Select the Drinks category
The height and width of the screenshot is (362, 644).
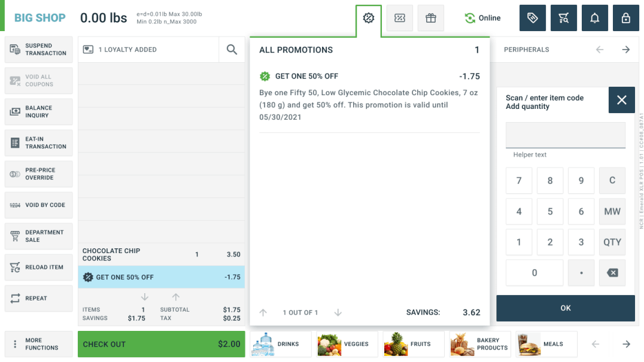coord(281,344)
